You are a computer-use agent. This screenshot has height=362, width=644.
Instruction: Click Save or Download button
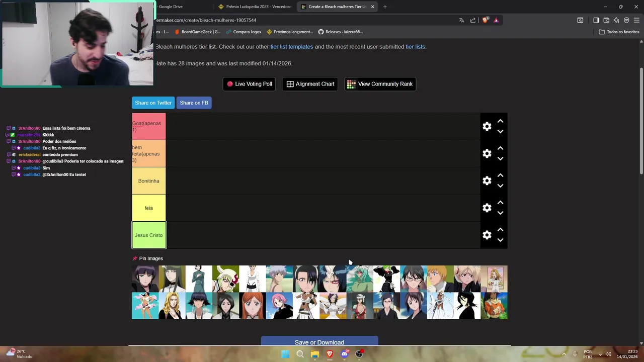click(319, 341)
